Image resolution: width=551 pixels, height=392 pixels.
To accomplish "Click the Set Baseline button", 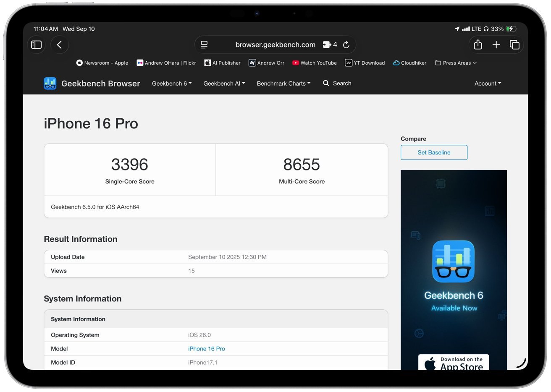I will coord(434,152).
